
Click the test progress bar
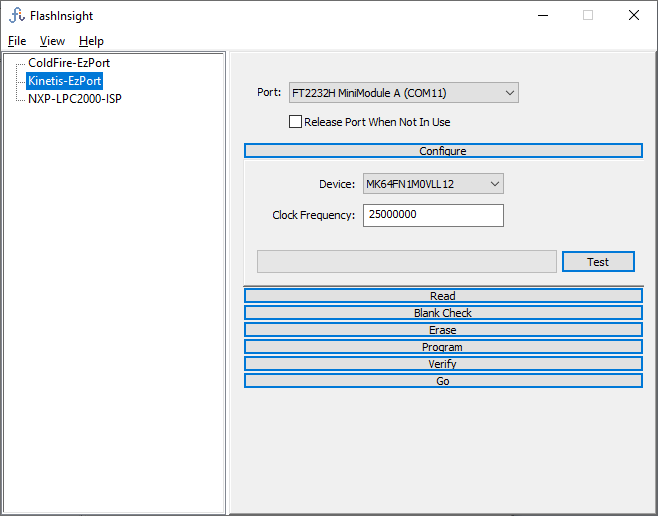(x=406, y=262)
